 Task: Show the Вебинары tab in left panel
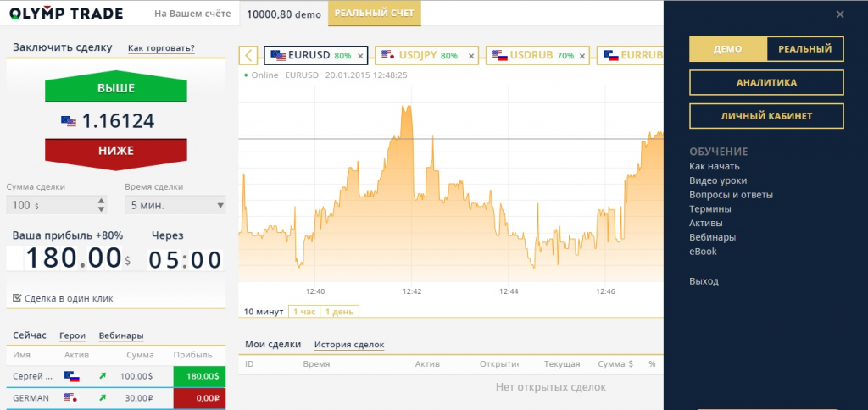[x=121, y=335]
